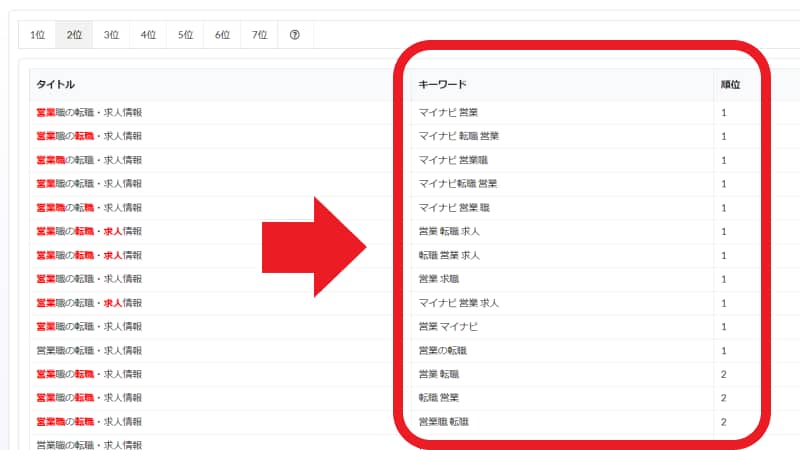Click rank value 1 in 営業の転職 row

coord(723,351)
